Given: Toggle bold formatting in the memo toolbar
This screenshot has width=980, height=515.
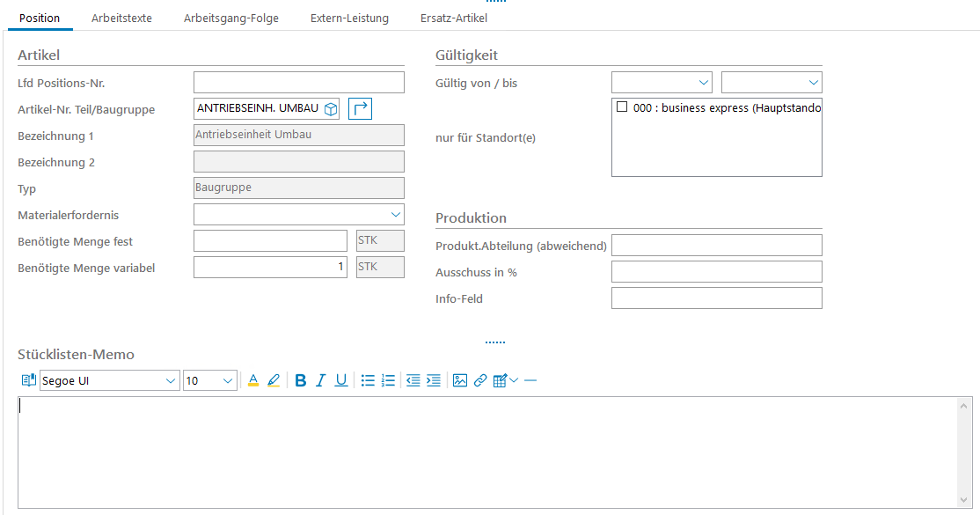Looking at the screenshot, I should (x=301, y=380).
